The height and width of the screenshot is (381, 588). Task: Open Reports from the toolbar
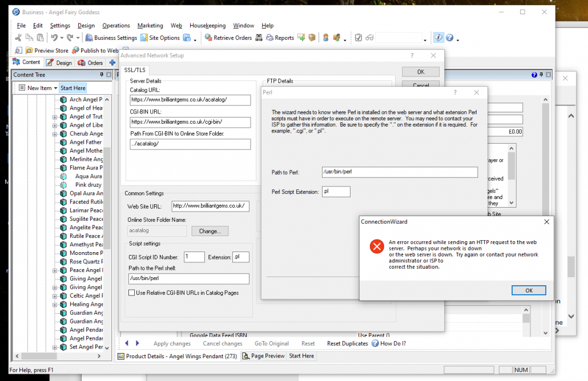(x=280, y=38)
